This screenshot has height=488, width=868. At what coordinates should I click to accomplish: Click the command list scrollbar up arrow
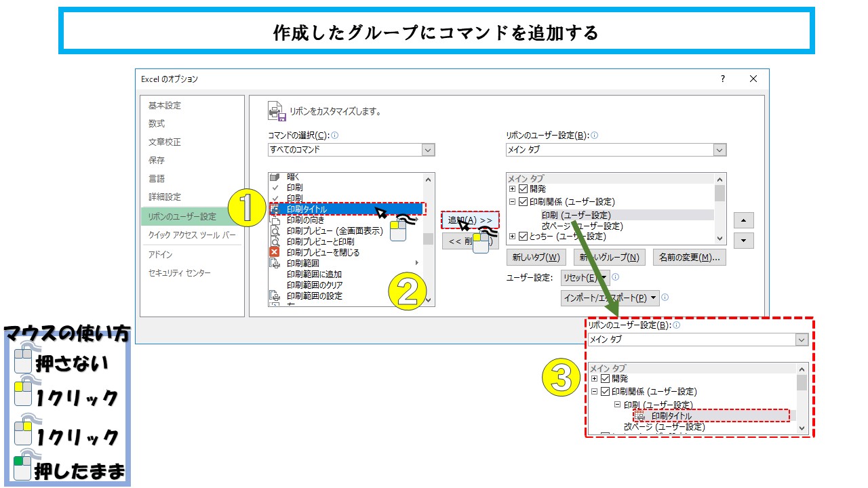[x=428, y=180]
